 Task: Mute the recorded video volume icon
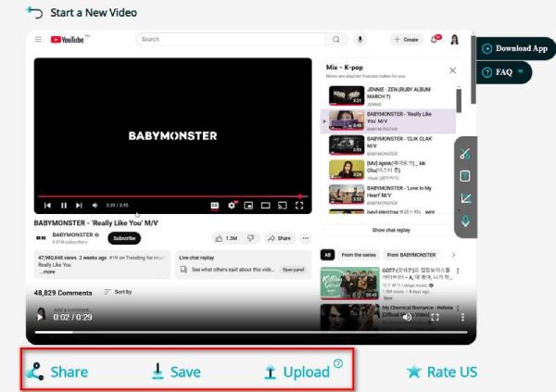(407, 317)
